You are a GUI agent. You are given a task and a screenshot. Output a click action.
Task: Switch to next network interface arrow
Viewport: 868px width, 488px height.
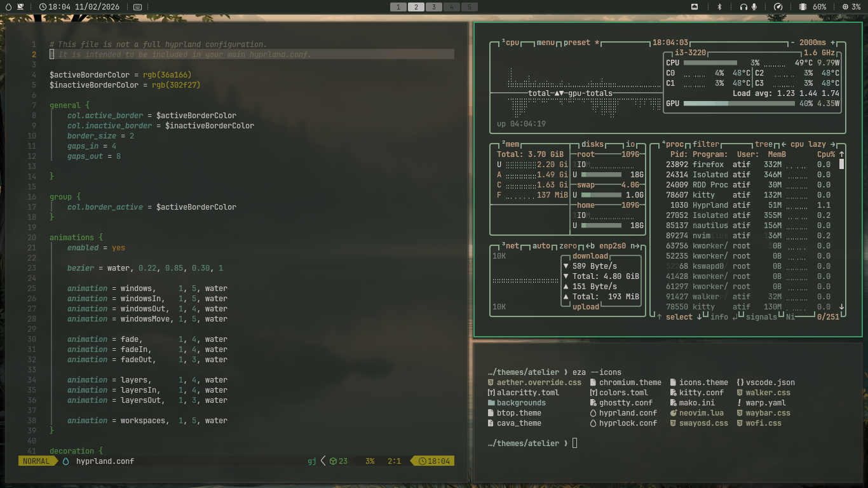coord(635,246)
